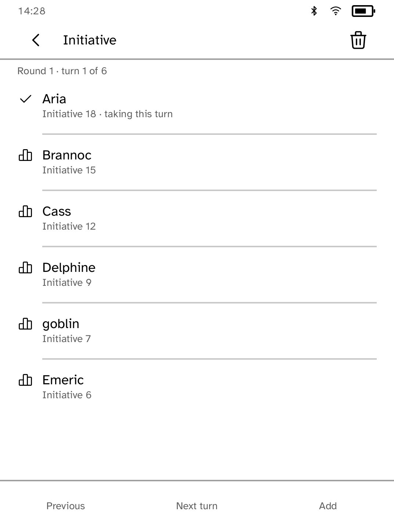Select the goblin initiative 7 entry
394x532 pixels.
coord(197,331)
